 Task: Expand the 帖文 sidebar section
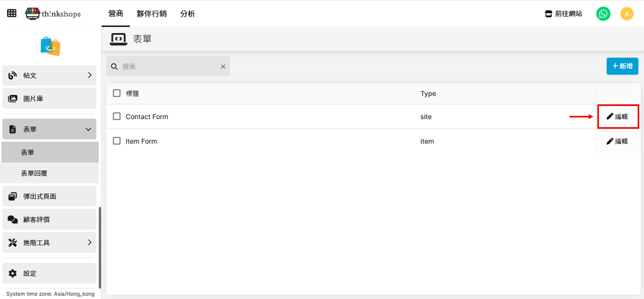(49, 75)
